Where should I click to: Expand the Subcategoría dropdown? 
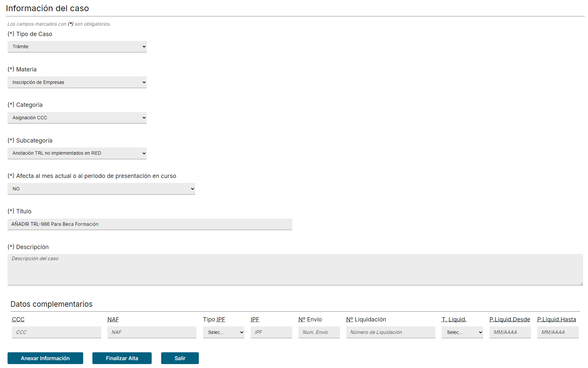point(77,153)
